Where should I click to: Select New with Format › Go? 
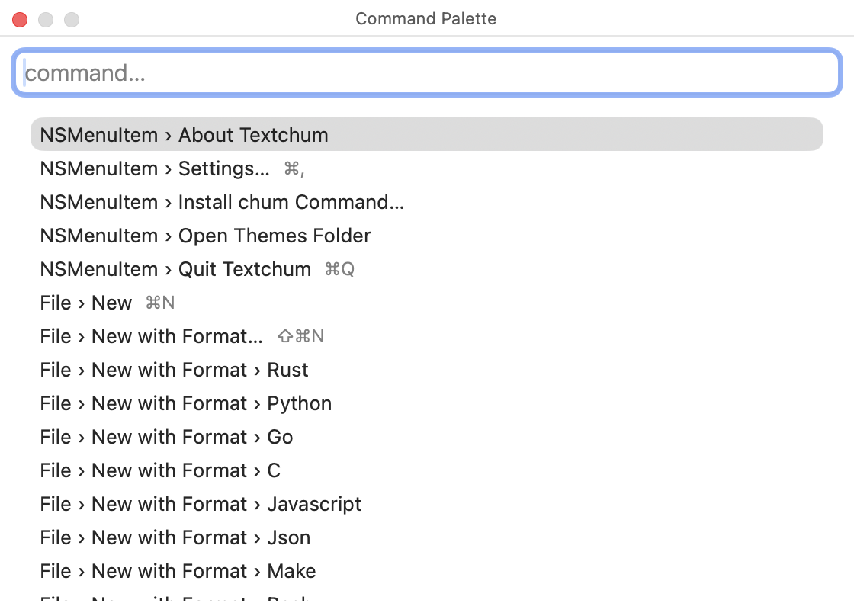pyautogui.click(x=427, y=437)
